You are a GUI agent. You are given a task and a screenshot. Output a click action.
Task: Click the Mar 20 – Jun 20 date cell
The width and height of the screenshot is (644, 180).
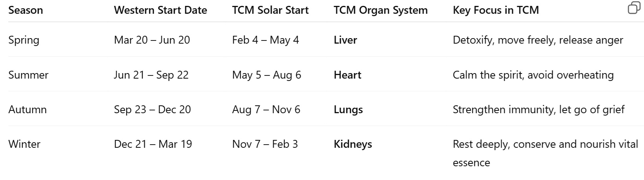pyautogui.click(x=152, y=40)
